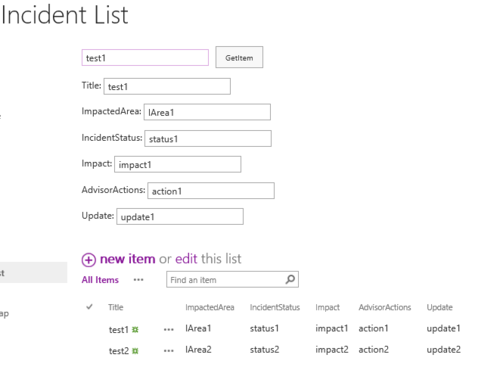Click the Incident List page heading

click(x=64, y=15)
